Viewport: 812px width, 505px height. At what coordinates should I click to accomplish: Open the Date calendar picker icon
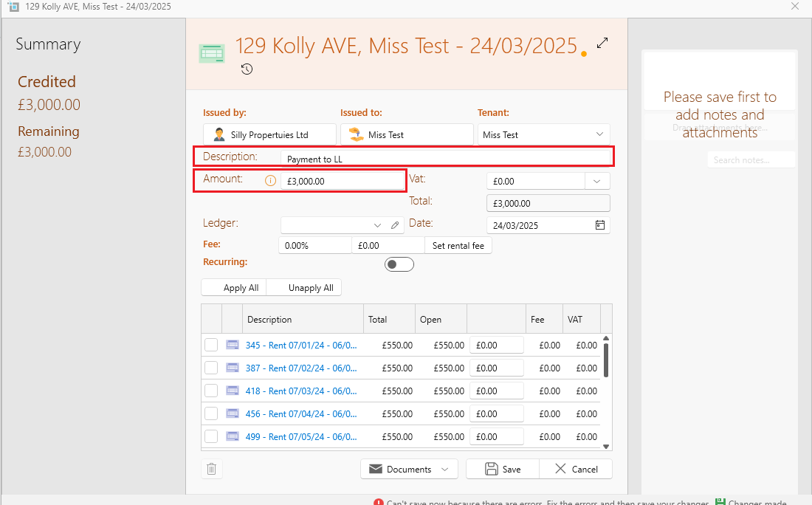[599, 225]
